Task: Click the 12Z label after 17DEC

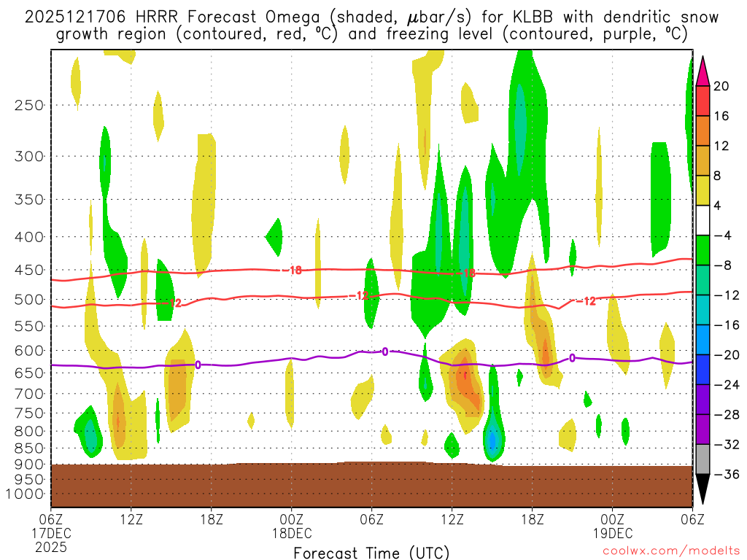Action: pyautogui.click(x=131, y=519)
